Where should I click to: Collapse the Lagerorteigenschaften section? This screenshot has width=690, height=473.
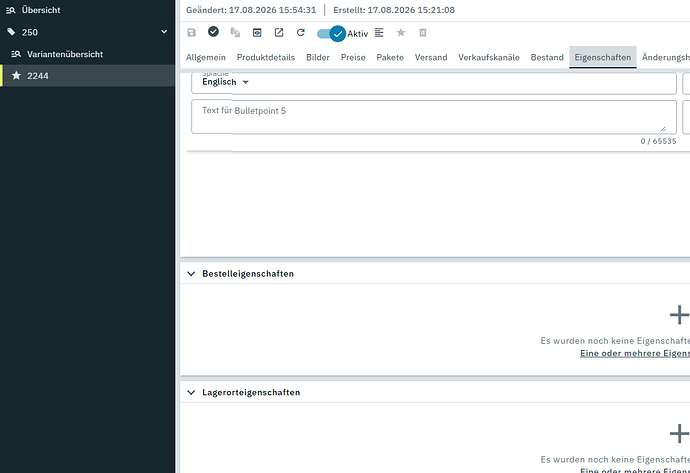[x=191, y=392]
